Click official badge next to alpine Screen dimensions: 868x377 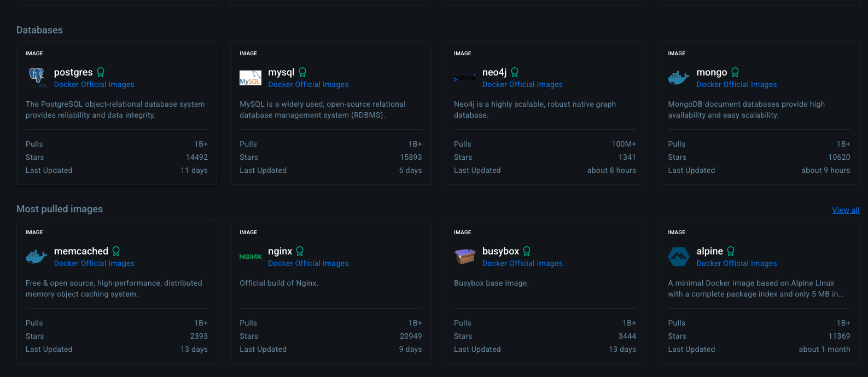click(731, 251)
